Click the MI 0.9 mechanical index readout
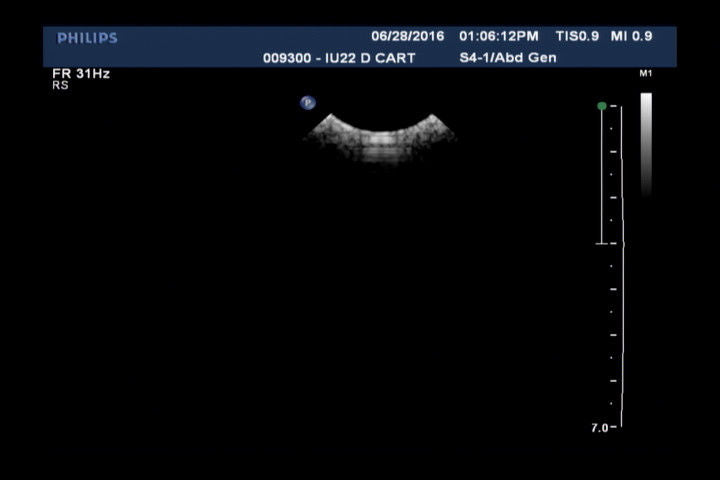720x480 pixels. [x=632, y=36]
